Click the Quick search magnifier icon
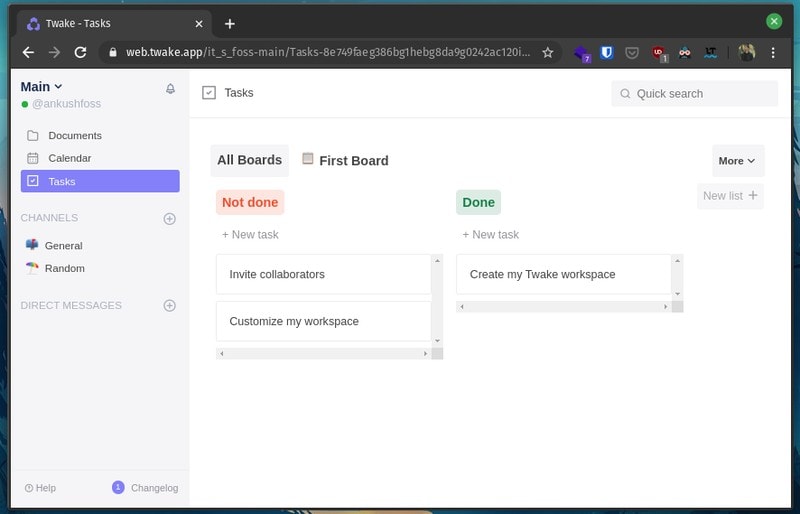 click(x=625, y=93)
